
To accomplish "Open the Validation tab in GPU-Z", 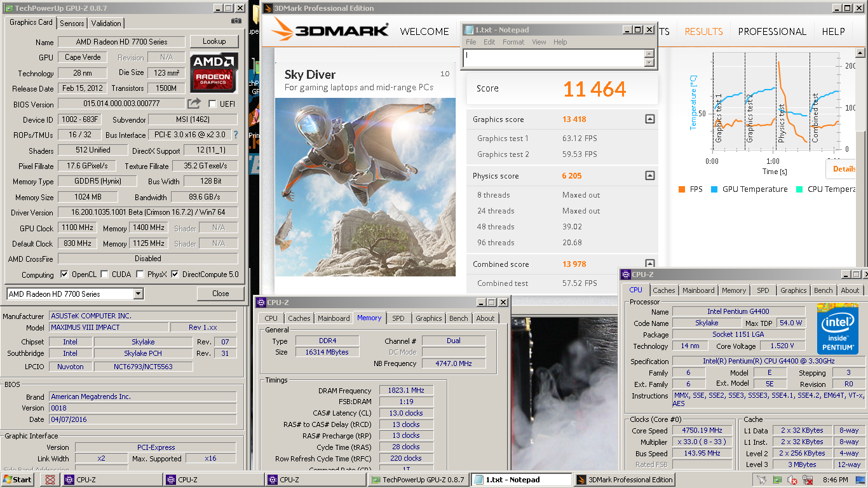I will [x=106, y=23].
